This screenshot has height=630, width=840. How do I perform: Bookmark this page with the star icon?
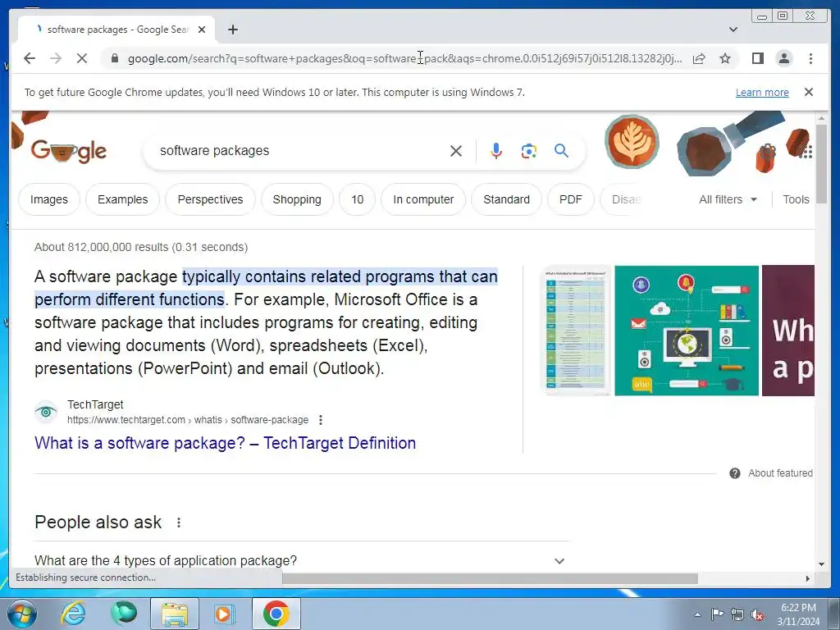(x=725, y=58)
